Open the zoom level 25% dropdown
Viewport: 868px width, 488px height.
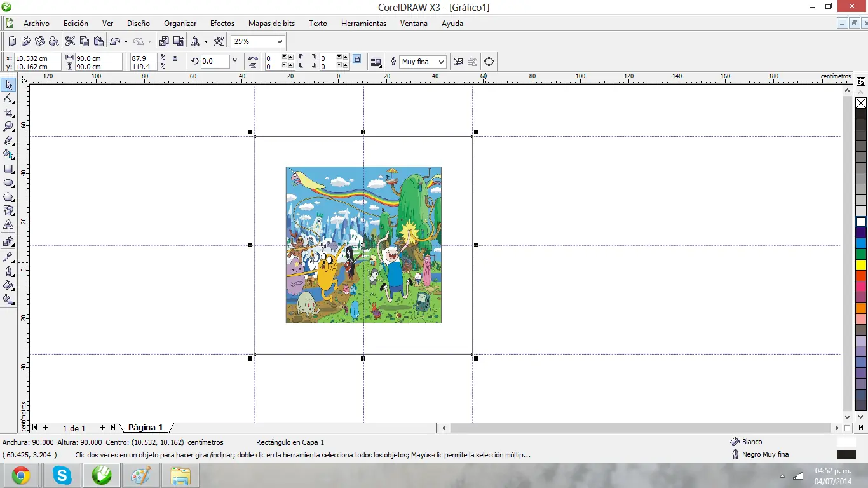[279, 41]
